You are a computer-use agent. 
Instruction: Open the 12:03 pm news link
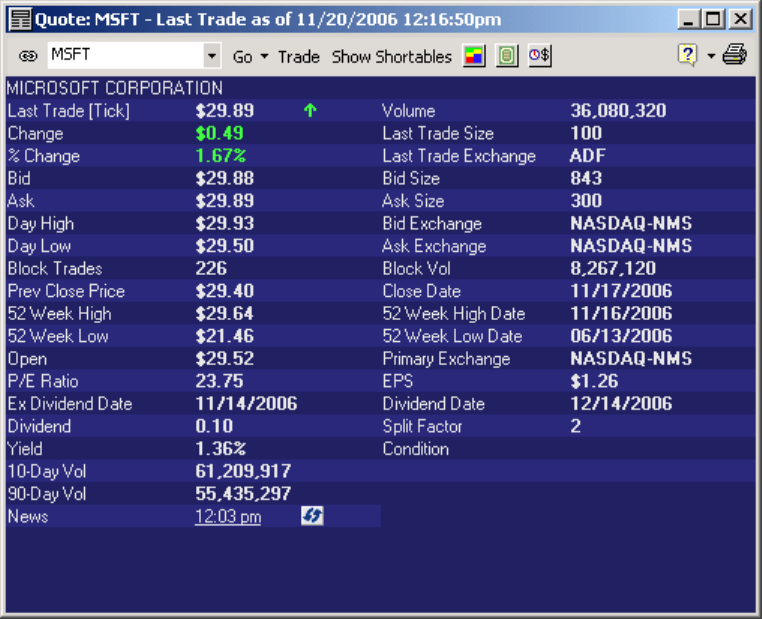pos(228,516)
